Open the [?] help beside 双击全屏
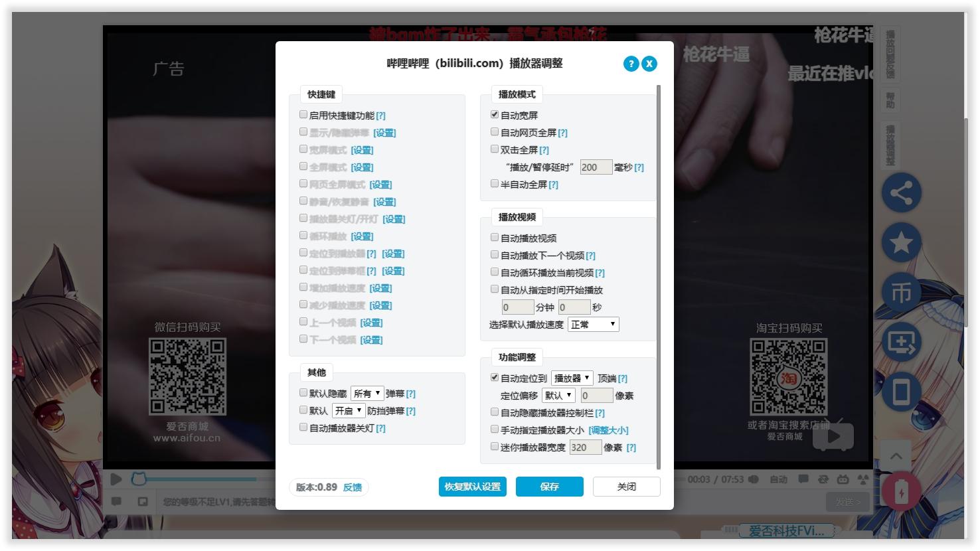The height and width of the screenshot is (551, 980). coord(544,150)
